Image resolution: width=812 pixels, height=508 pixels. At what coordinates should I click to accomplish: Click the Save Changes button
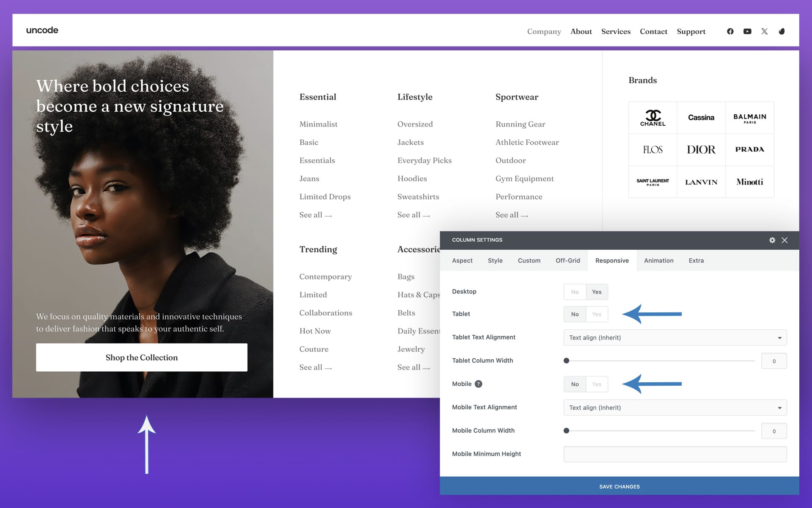click(x=619, y=486)
